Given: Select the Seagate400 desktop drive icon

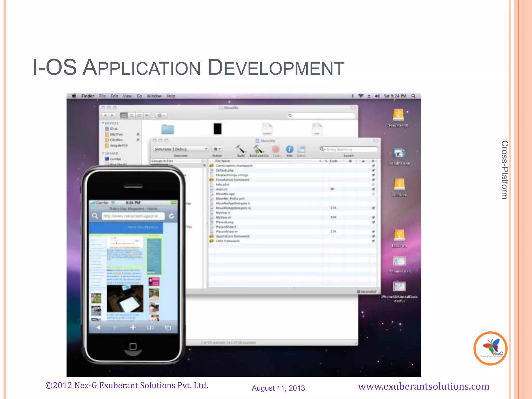Looking at the screenshot, I should tap(398, 115).
